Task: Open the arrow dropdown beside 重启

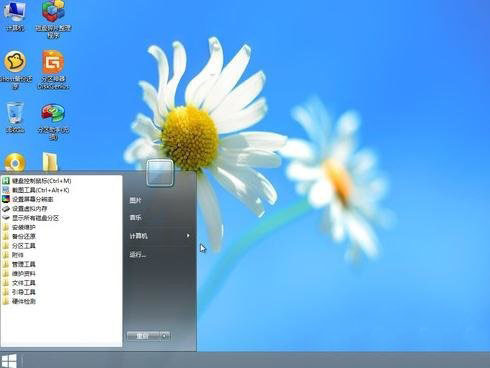Action: click(x=165, y=336)
